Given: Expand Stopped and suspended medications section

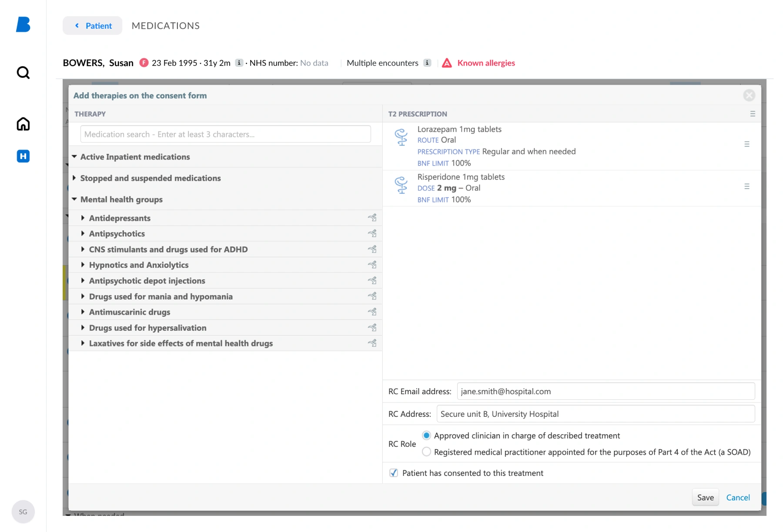Looking at the screenshot, I should pos(74,178).
